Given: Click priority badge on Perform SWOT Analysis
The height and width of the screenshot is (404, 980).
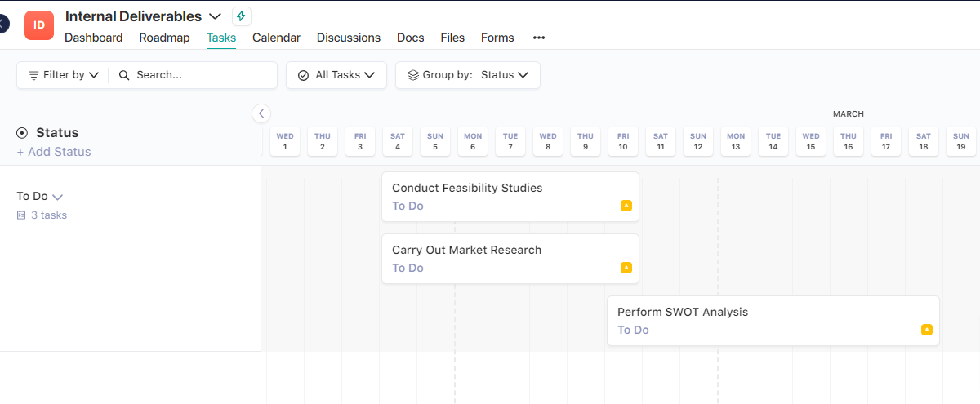Looking at the screenshot, I should [x=926, y=330].
